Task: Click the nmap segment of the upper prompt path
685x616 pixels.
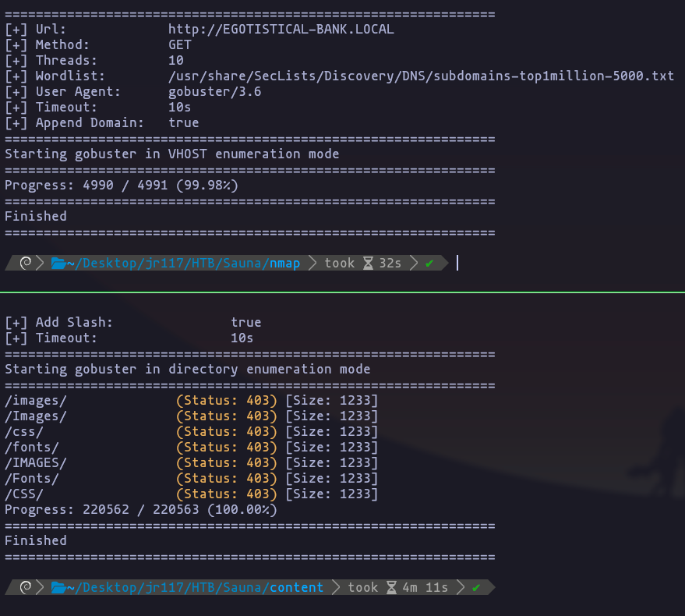Action: [284, 264]
